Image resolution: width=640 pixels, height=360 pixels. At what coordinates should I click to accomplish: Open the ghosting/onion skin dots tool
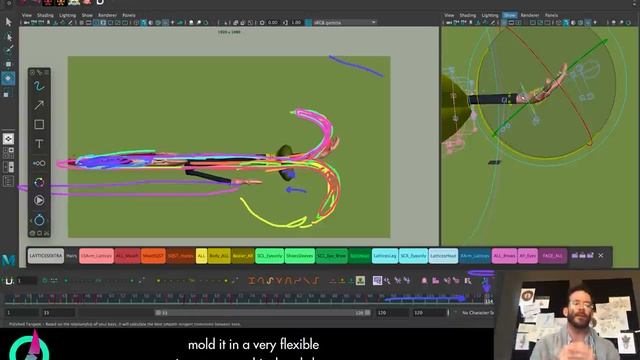pyautogui.click(x=39, y=163)
